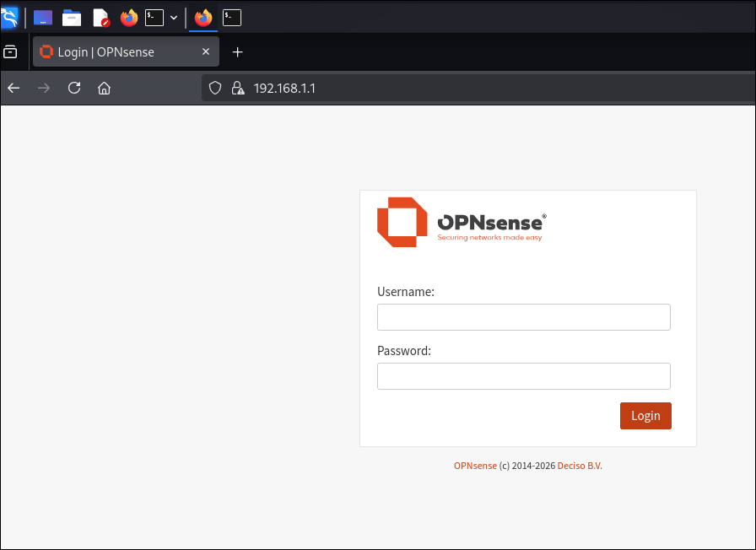Click the desktop switcher icon in the taskbar
The image size is (756, 550).
pyautogui.click(x=43, y=18)
